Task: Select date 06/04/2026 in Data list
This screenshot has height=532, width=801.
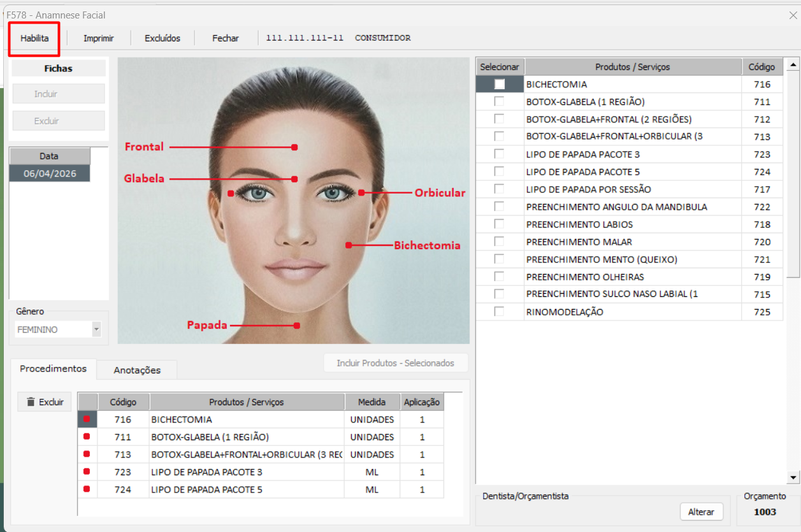Action: (x=49, y=173)
